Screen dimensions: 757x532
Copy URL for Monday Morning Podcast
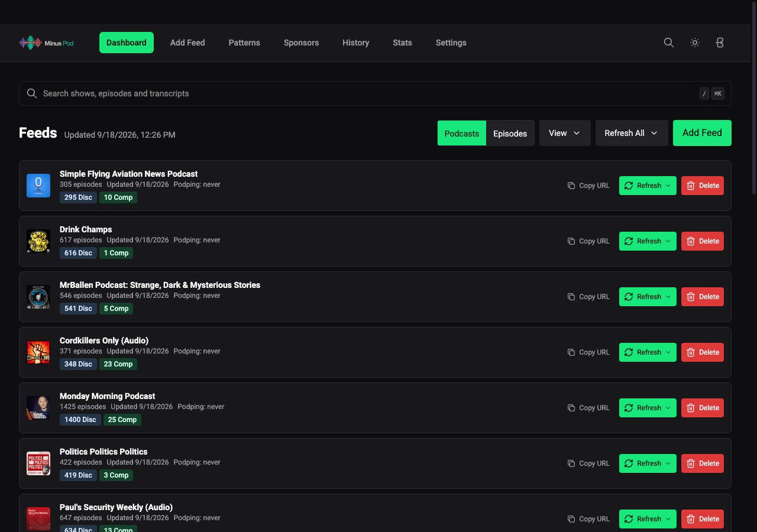click(x=588, y=408)
